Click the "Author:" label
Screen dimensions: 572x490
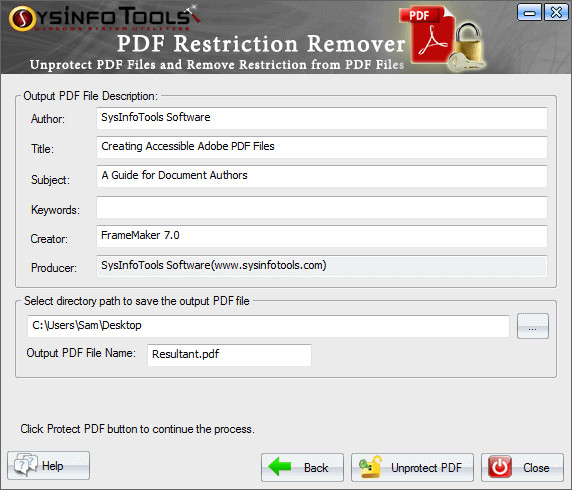[x=48, y=119]
